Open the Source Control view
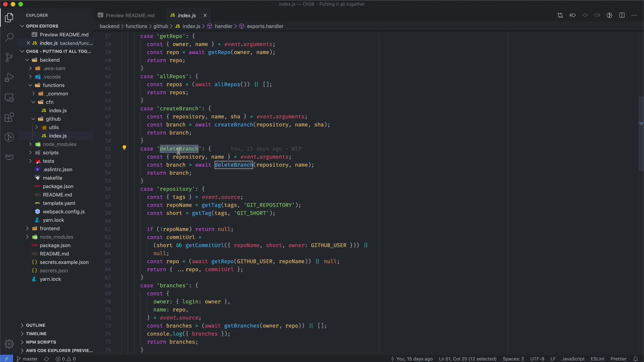 click(x=9, y=57)
